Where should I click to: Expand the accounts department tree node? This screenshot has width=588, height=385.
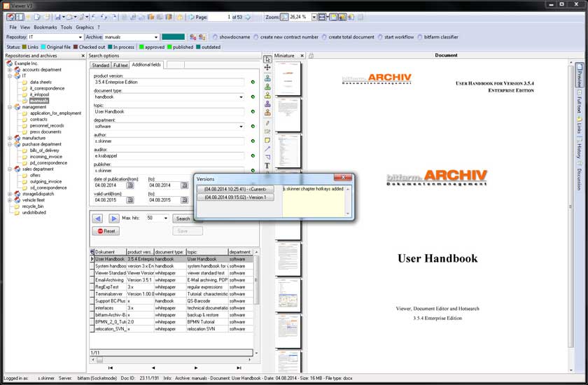click(10, 70)
